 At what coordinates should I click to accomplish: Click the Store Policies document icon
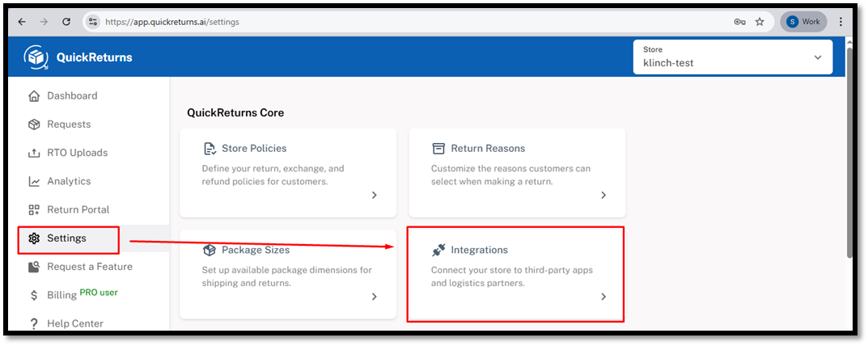tap(209, 149)
